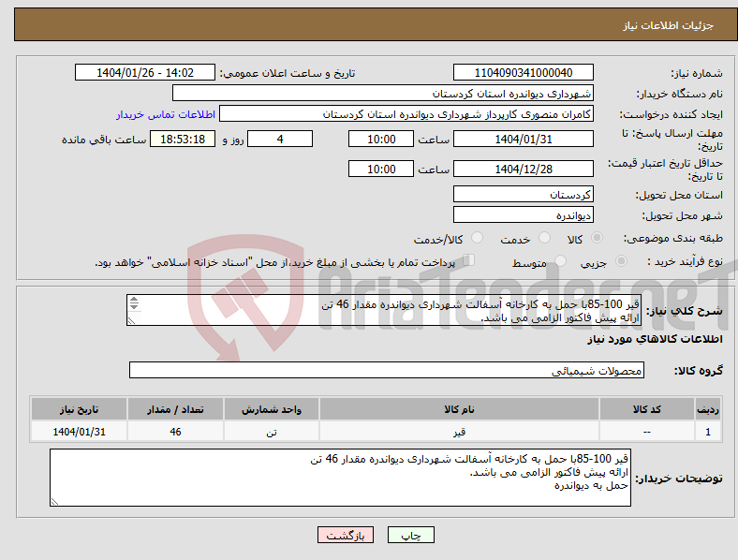The width and height of the screenshot is (738, 560).
Task: Click the نام کالا column header
Action: coord(459,409)
